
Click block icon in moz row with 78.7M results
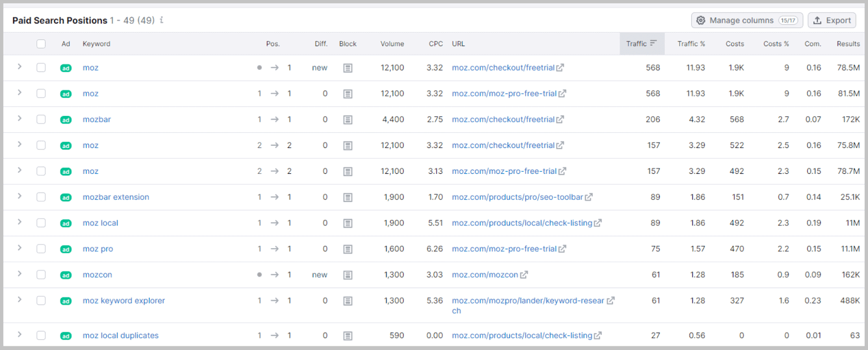348,172
